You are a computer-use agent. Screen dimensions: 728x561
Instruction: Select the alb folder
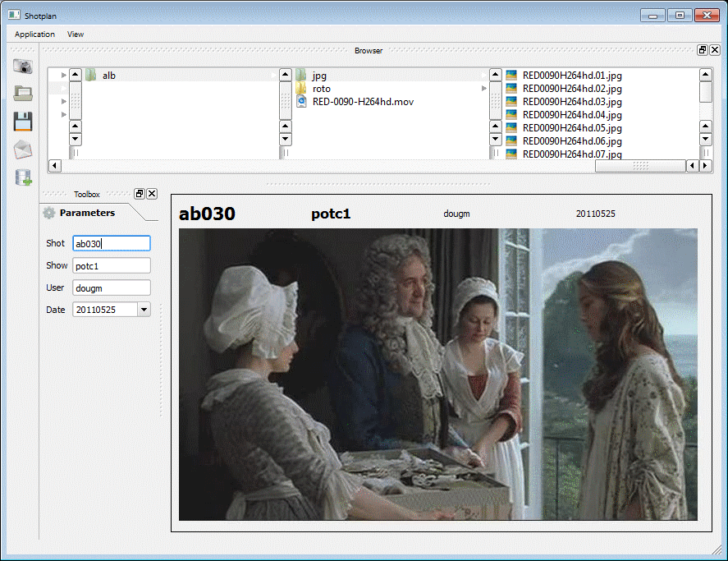tap(109, 76)
